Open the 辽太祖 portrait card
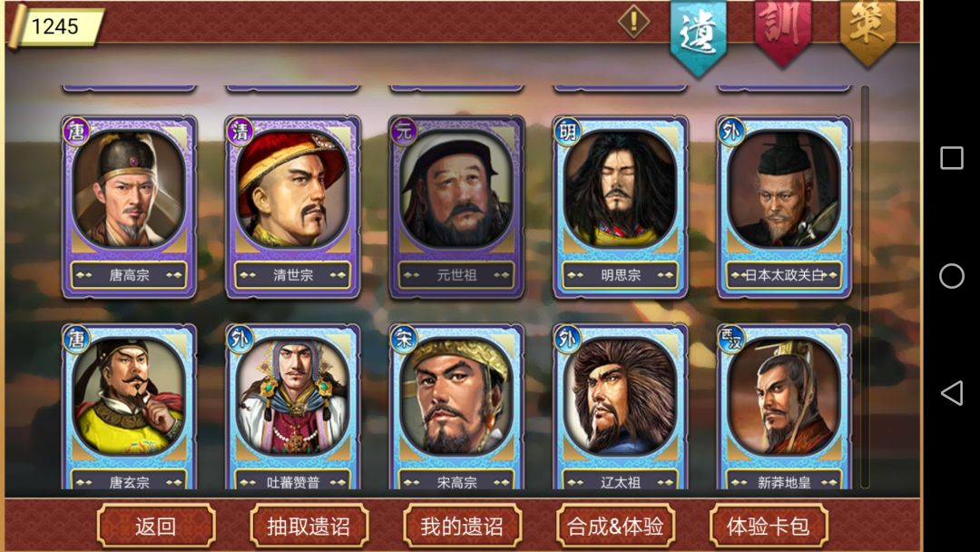The width and height of the screenshot is (980, 552). [621, 407]
